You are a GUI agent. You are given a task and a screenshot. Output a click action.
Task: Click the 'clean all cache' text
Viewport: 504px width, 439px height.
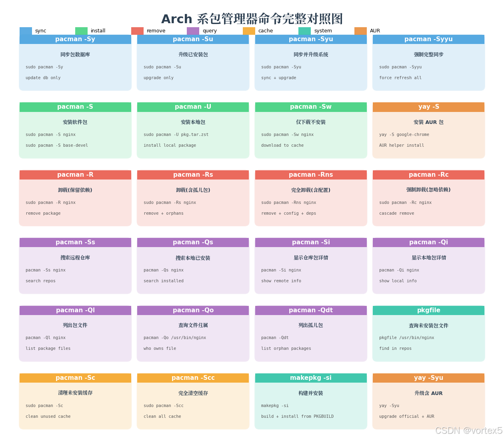click(162, 417)
